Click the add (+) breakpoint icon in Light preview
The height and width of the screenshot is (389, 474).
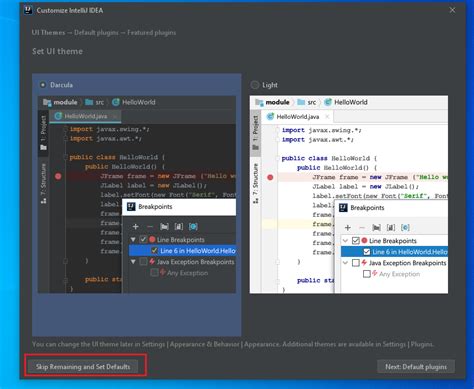[x=348, y=228]
